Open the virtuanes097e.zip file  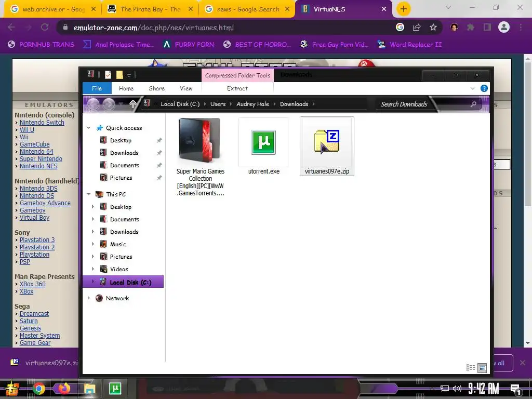tap(327, 146)
